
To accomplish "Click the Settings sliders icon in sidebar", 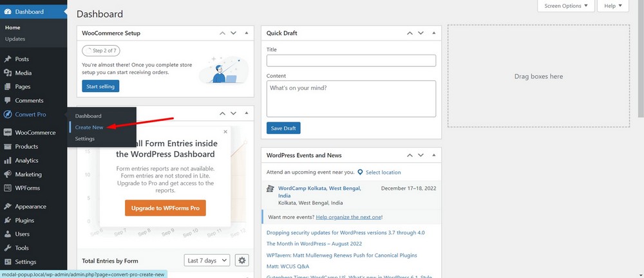I will (7, 262).
